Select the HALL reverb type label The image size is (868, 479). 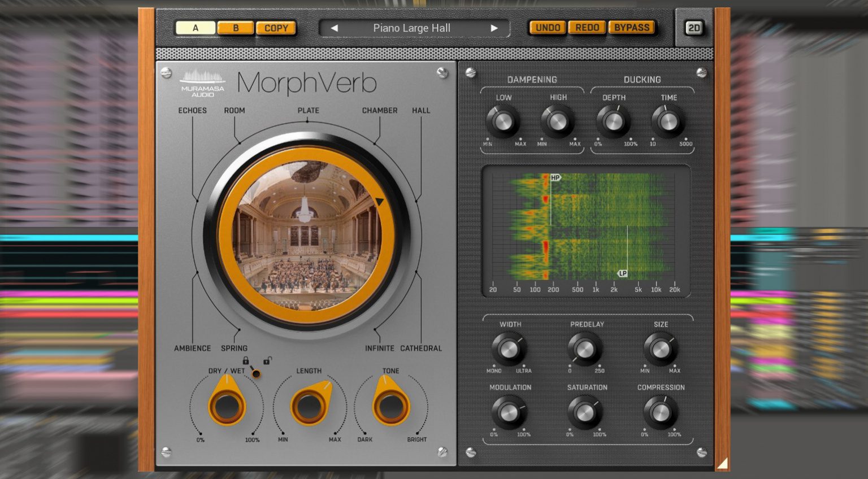(420, 110)
